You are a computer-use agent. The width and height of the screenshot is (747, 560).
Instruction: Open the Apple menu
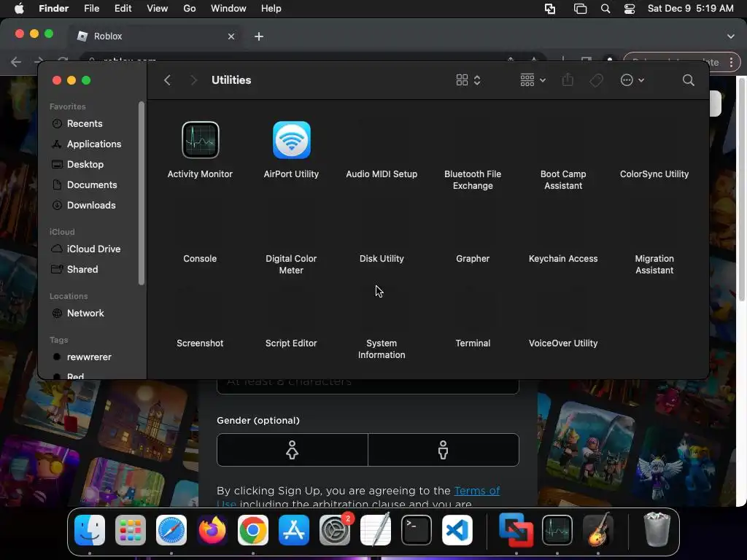[x=19, y=9]
